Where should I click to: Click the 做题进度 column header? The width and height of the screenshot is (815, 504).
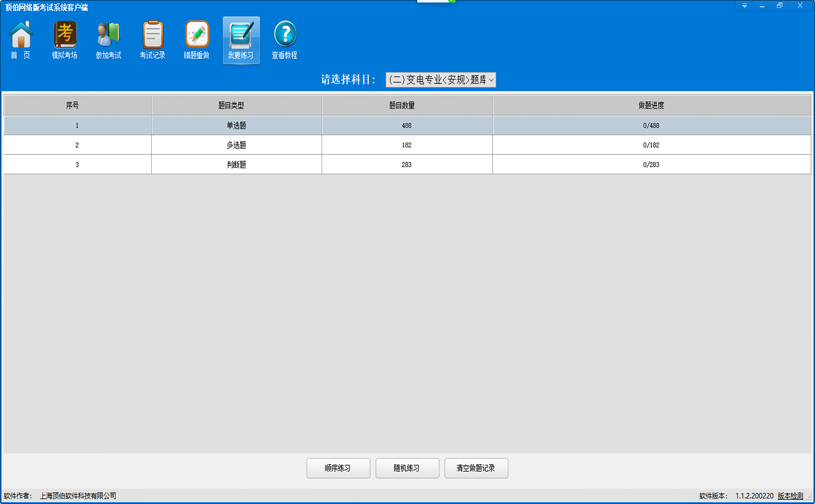(651, 105)
